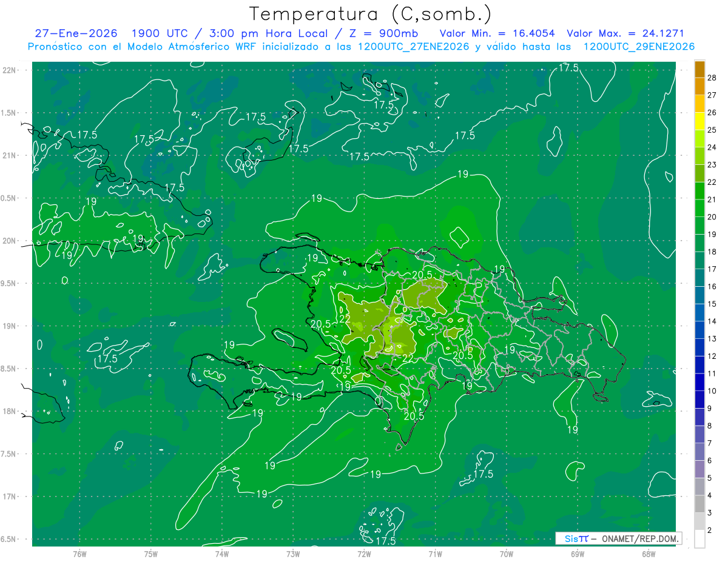Click the "19N" latitude axis label
Viewport: 728px width, 562px height.
pyautogui.click(x=10, y=326)
